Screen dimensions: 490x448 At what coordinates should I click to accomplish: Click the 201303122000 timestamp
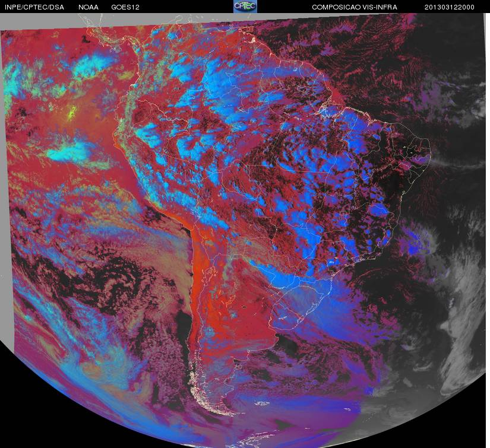(x=450, y=7)
